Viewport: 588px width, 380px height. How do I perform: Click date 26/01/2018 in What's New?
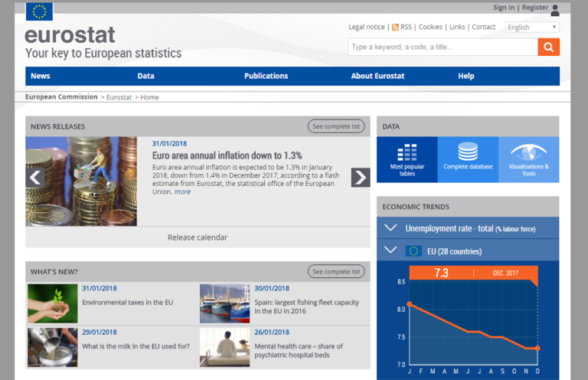[272, 332]
